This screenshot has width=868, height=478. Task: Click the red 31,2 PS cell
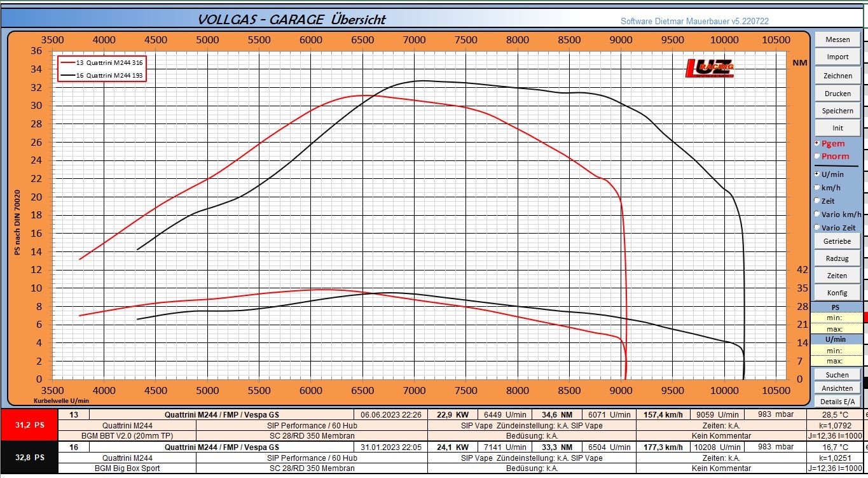click(29, 426)
